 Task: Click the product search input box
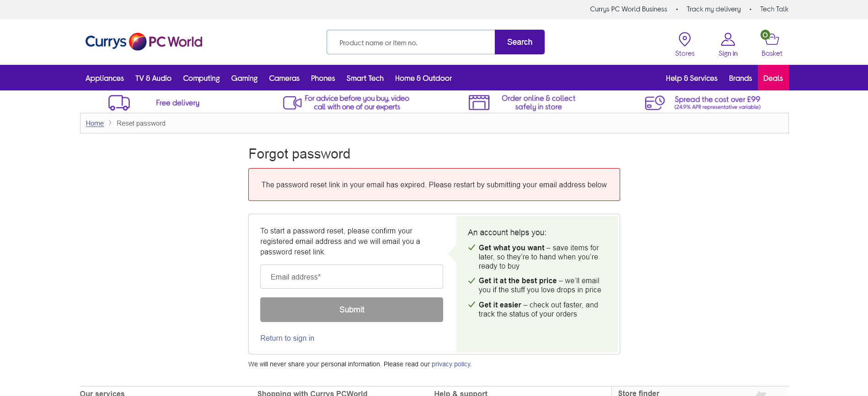(x=411, y=42)
